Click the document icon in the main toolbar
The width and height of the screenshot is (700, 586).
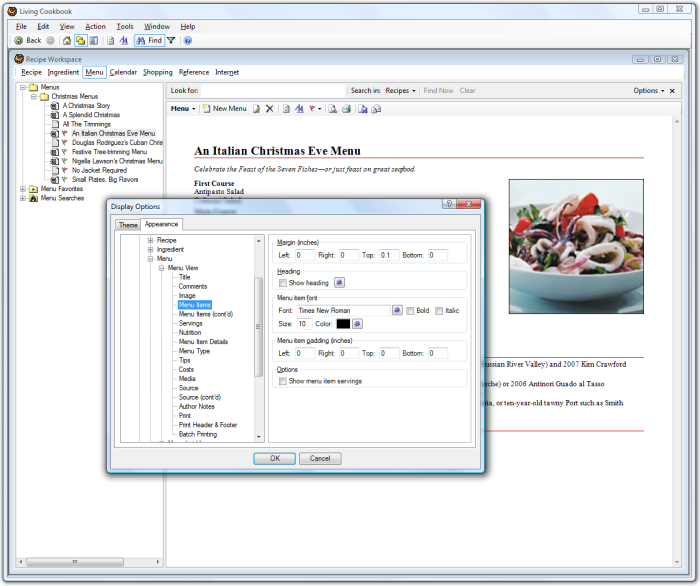110,41
